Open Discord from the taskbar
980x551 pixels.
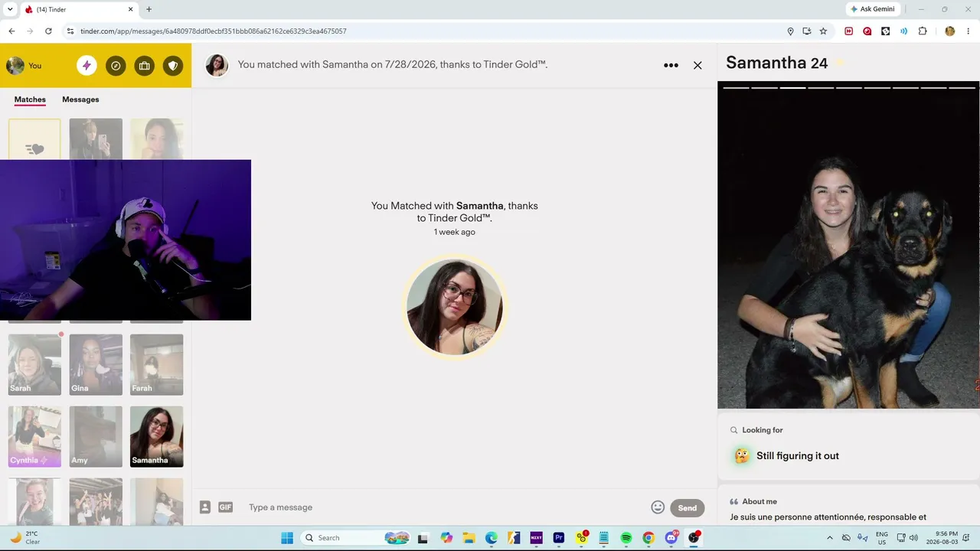click(x=671, y=538)
